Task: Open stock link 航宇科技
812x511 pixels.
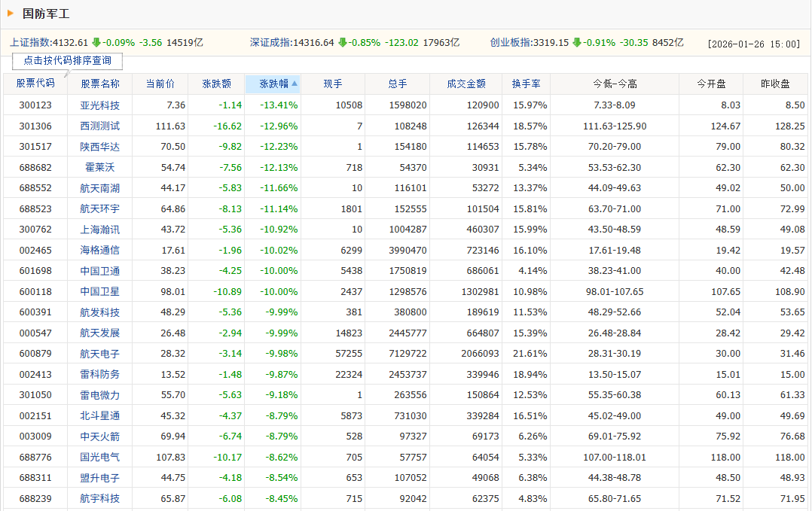Action: tap(100, 498)
